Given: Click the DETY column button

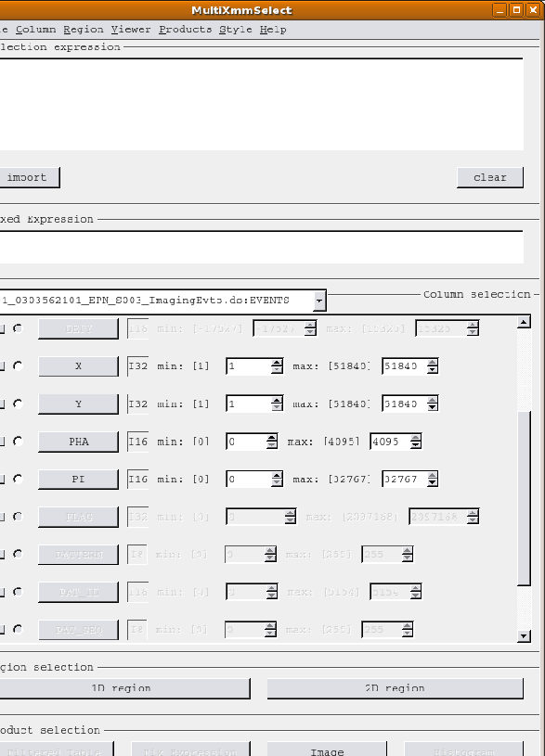Looking at the screenshot, I should (x=78, y=328).
